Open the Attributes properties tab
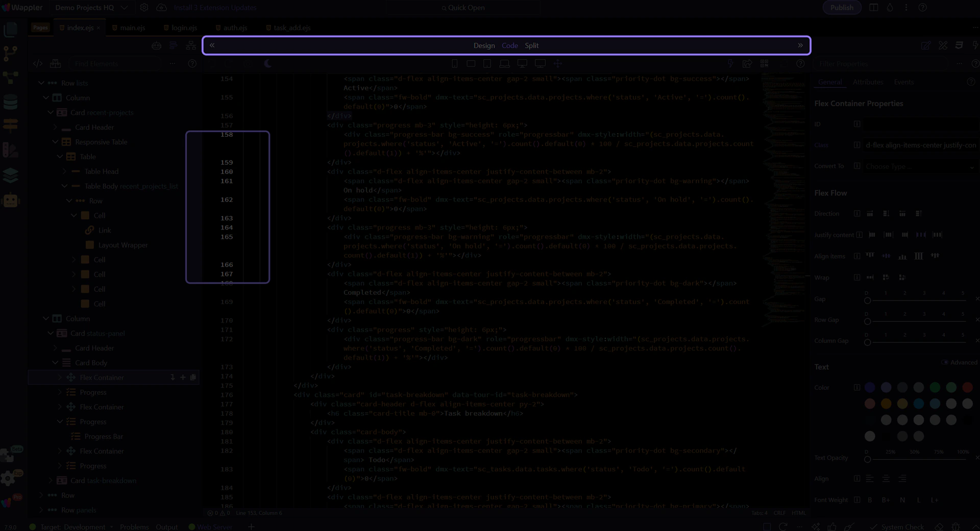Viewport: 980px width, 531px height. 868,82
